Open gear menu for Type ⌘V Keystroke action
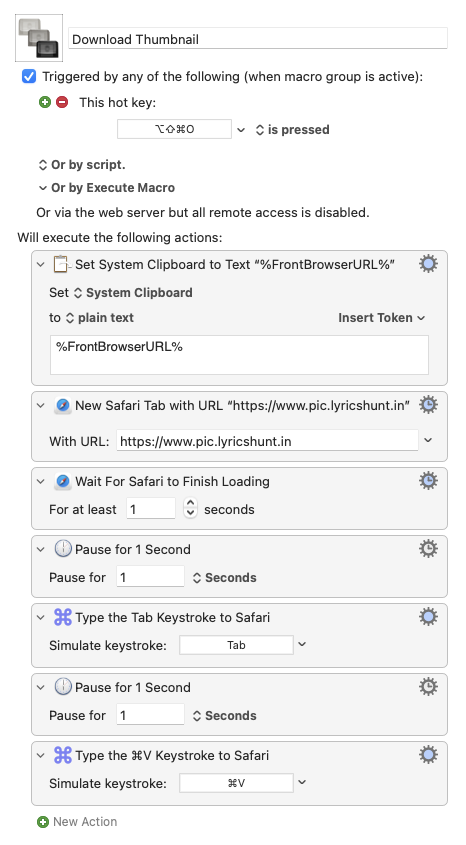 pos(428,755)
